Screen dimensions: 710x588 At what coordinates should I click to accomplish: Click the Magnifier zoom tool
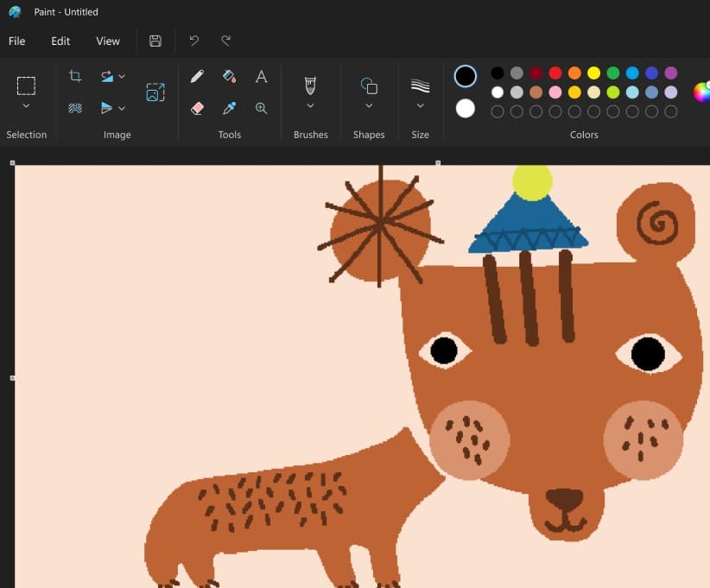click(261, 108)
